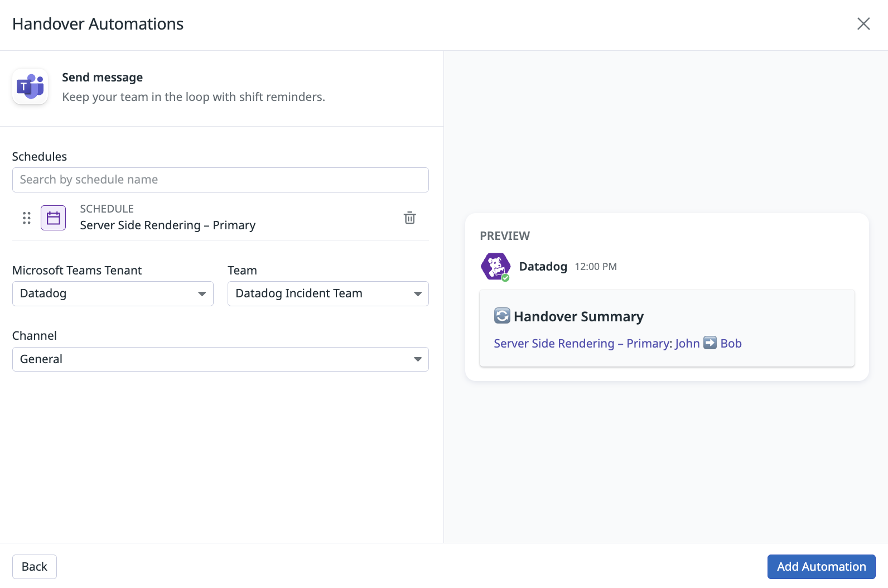
Task: Close the Handover Automations dialog
Action: click(863, 24)
